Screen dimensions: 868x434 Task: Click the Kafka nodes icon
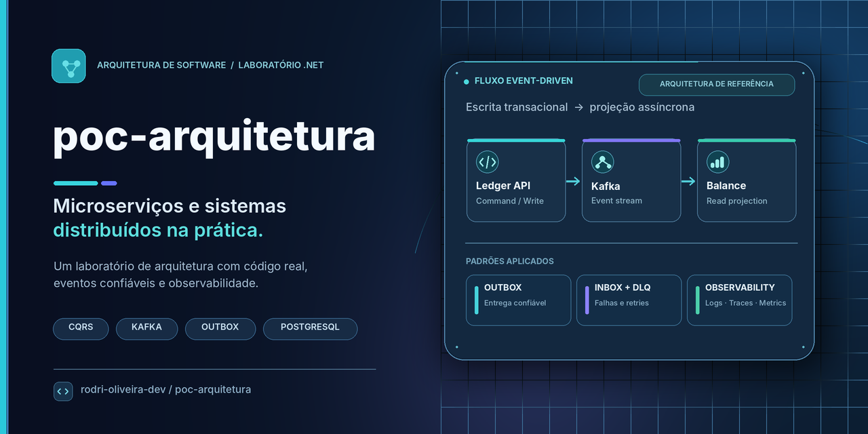pyautogui.click(x=602, y=162)
